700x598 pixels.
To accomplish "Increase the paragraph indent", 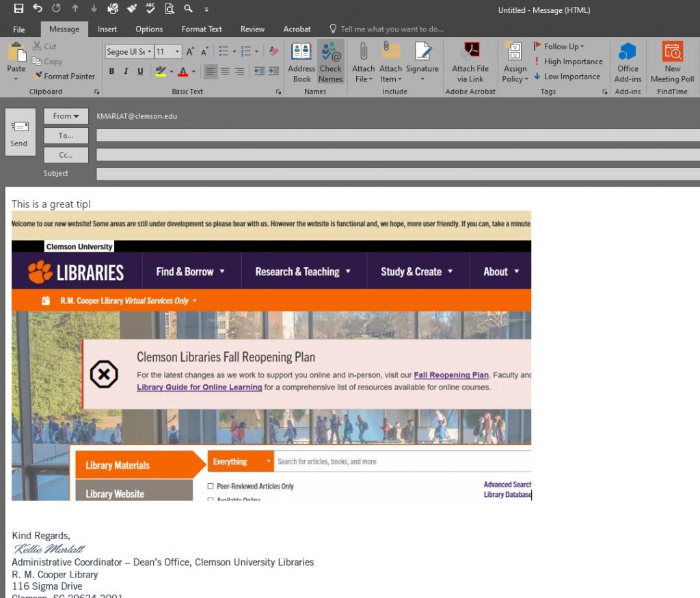I will (x=273, y=71).
